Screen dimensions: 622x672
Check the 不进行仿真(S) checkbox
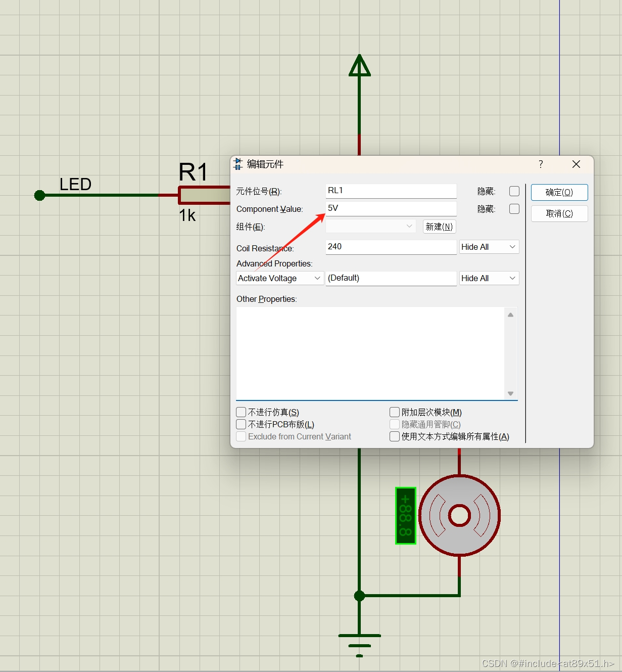[241, 412]
